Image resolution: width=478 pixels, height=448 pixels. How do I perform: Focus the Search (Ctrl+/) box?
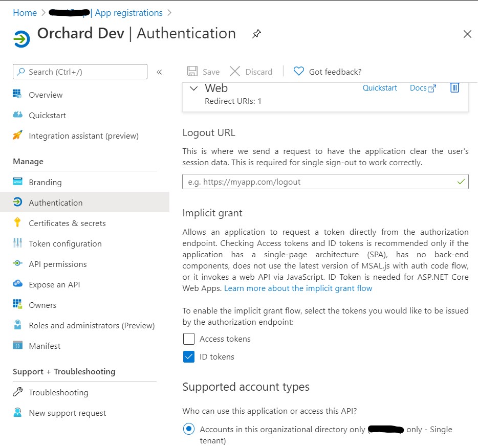[x=80, y=72]
